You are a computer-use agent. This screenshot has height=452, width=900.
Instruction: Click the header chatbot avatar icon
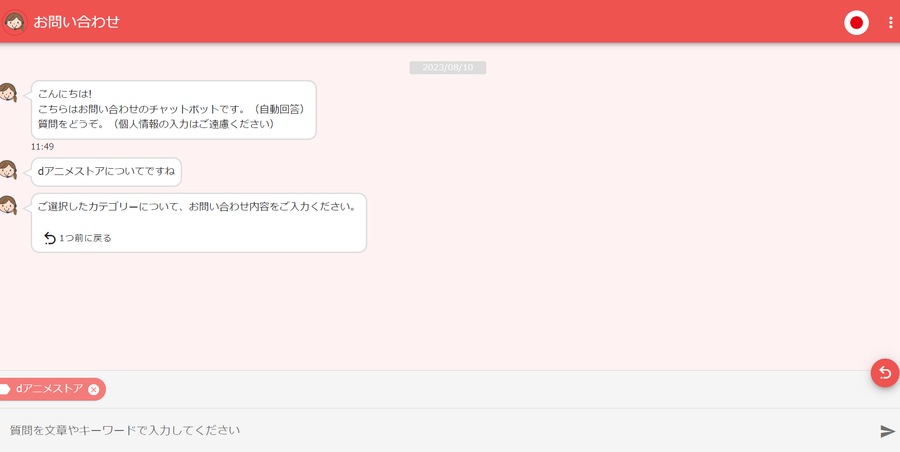point(14,22)
